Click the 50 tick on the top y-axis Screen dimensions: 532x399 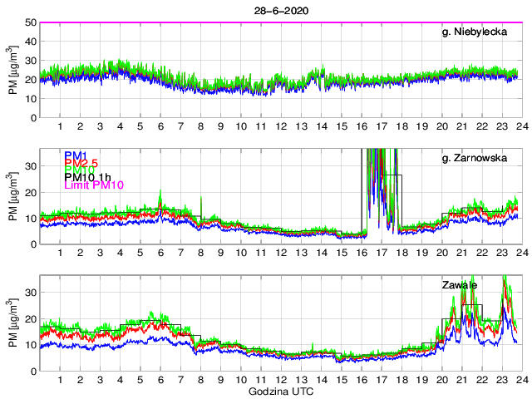point(30,22)
